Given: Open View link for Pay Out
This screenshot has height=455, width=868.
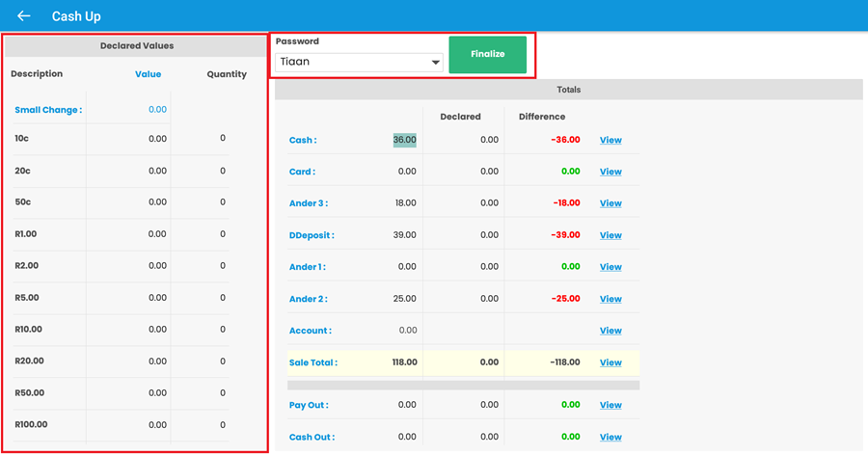Looking at the screenshot, I should point(610,405).
